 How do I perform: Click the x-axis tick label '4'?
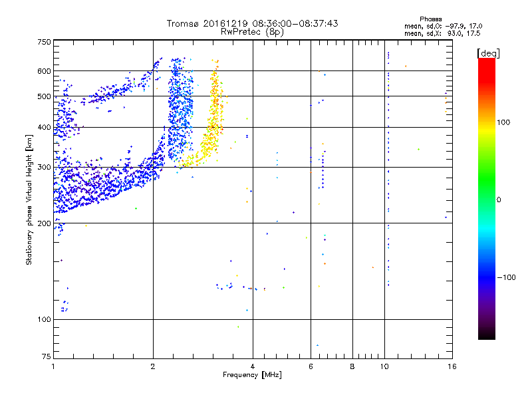click(x=253, y=366)
